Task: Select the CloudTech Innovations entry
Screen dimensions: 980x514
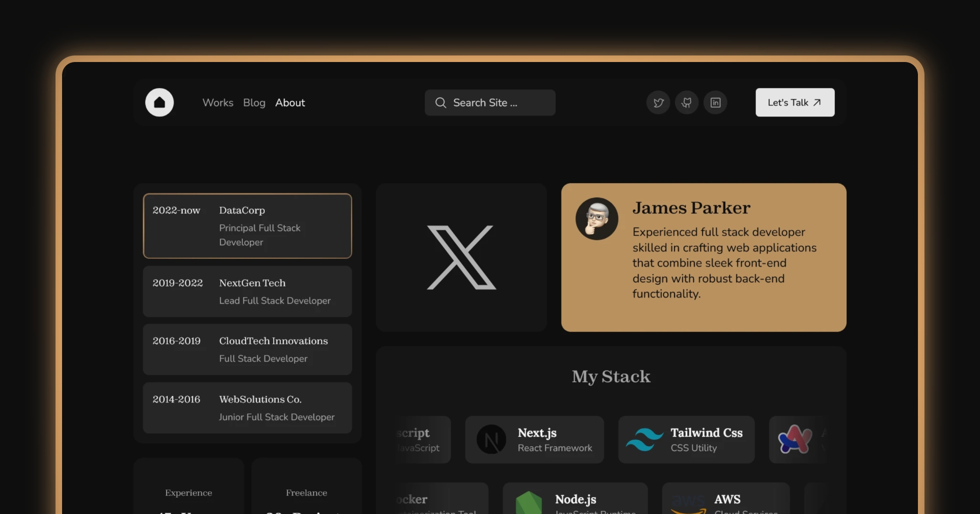Action: click(x=247, y=349)
